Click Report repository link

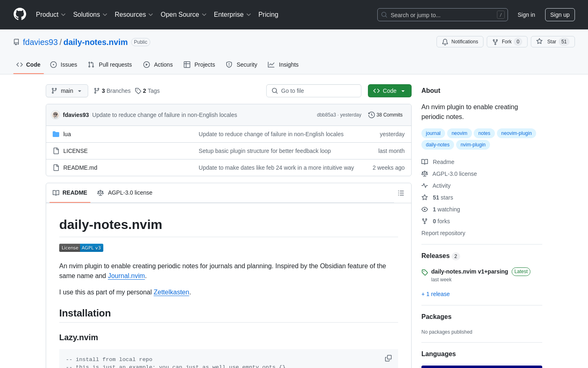pyautogui.click(x=443, y=233)
